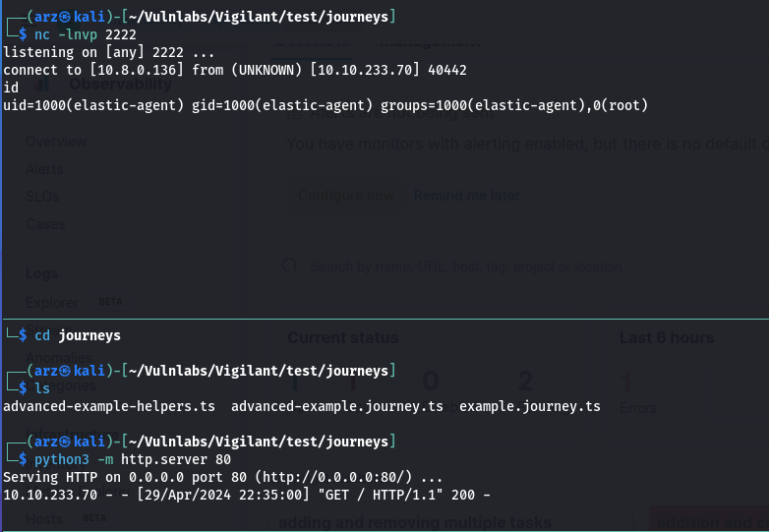This screenshot has height=532, width=769.
Task: Open Alerts in the Observability sidebar
Action: [44, 169]
